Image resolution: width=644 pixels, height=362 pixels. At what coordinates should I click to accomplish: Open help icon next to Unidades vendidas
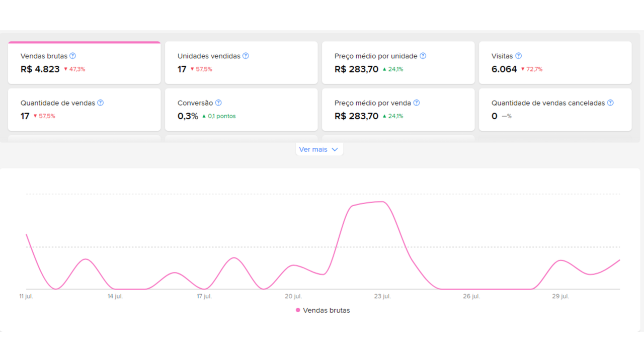(246, 56)
